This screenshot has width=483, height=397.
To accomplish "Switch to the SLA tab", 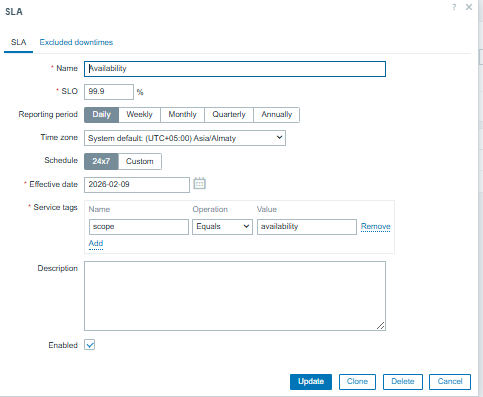I will pyautogui.click(x=18, y=43).
